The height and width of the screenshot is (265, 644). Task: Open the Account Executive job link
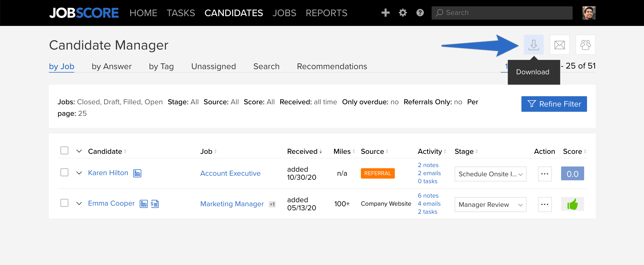coord(230,173)
